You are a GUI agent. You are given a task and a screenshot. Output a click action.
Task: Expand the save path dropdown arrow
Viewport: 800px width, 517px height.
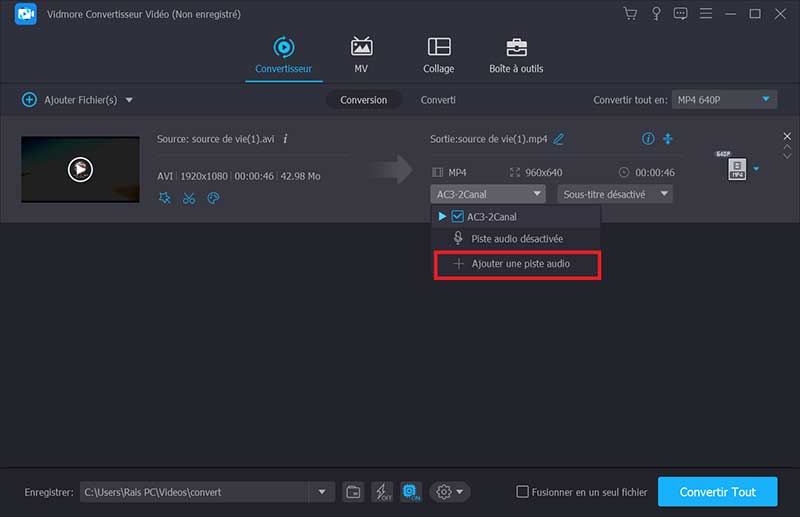[322, 492]
